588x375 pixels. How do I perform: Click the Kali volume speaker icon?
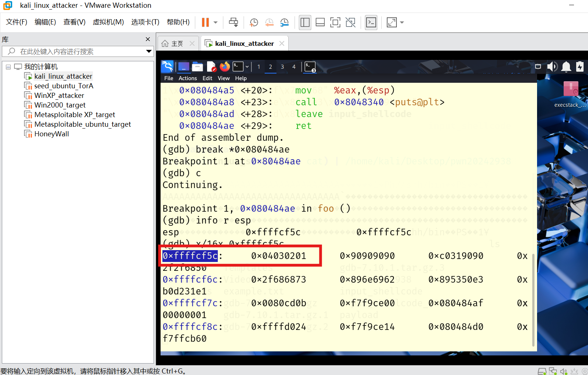tap(552, 67)
